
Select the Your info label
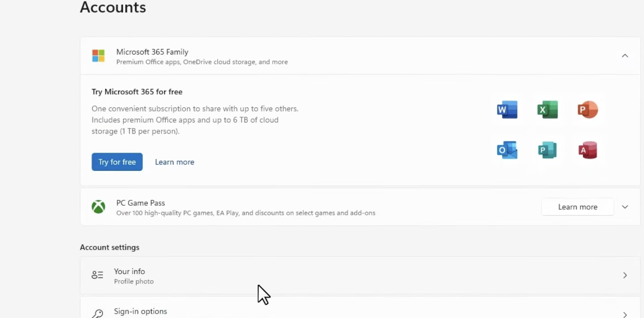click(x=130, y=272)
